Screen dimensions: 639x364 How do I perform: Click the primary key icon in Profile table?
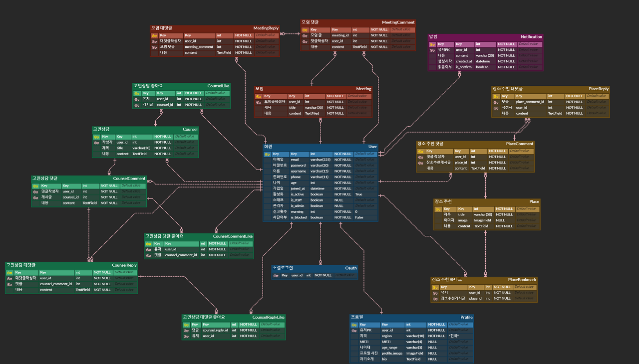pyautogui.click(x=354, y=324)
